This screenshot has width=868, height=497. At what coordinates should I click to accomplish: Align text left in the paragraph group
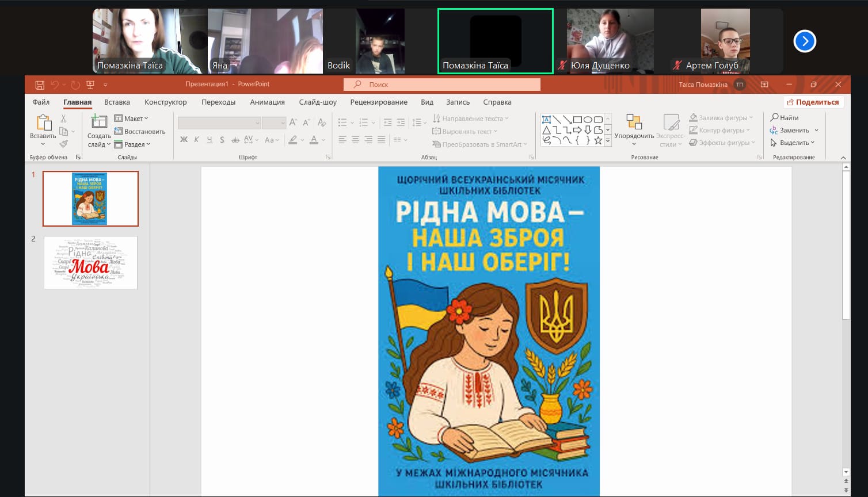coord(342,140)
